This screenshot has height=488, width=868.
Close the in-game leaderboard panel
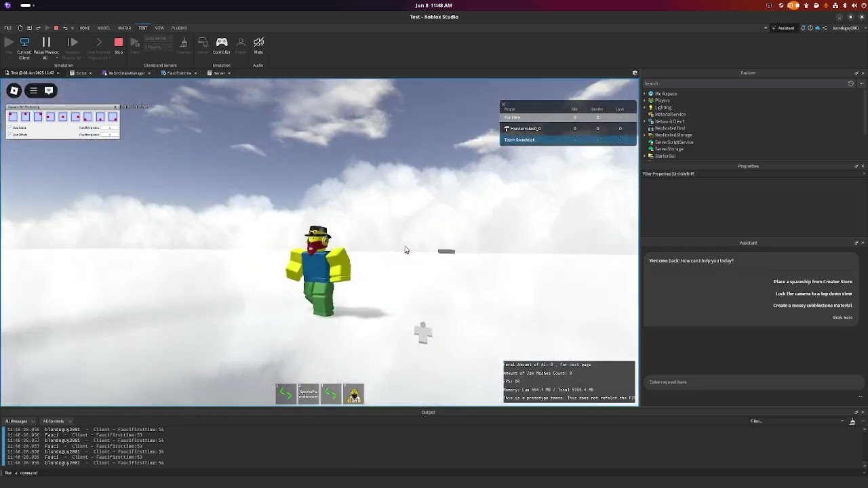tap(503, 104)
